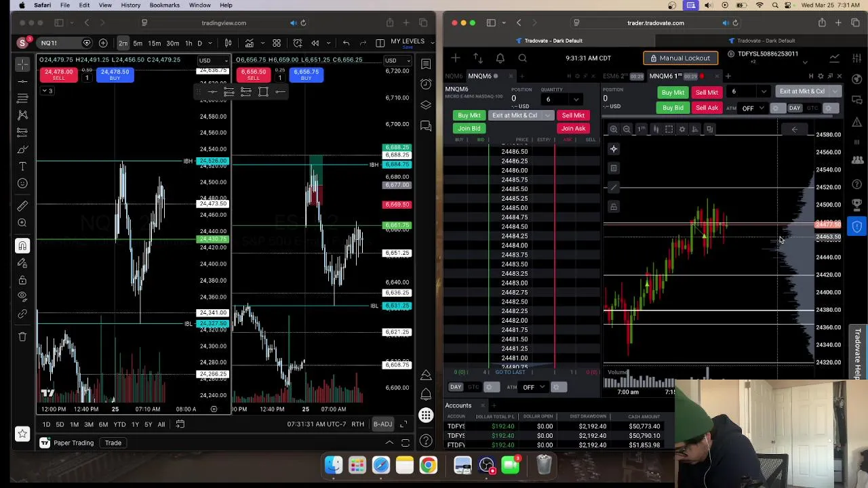Click the back arrow button on chart
868x488 pixels.
tap(794, 129)
